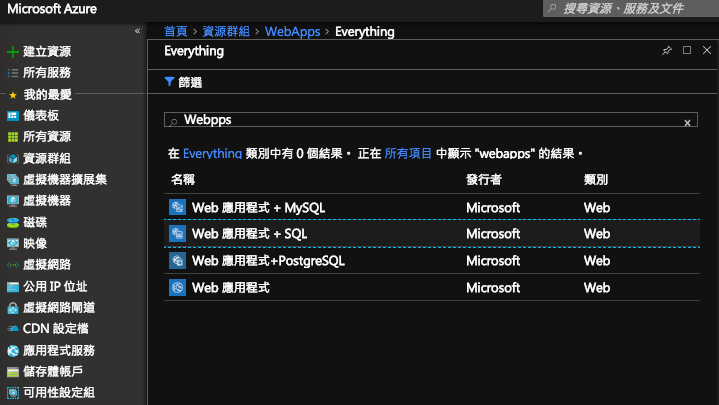Click the VM scale sets (虛擬機器擴展集) icon
The width and height of the screenshot is (719, 405).
pyautogui.click(x=13, y=180)
